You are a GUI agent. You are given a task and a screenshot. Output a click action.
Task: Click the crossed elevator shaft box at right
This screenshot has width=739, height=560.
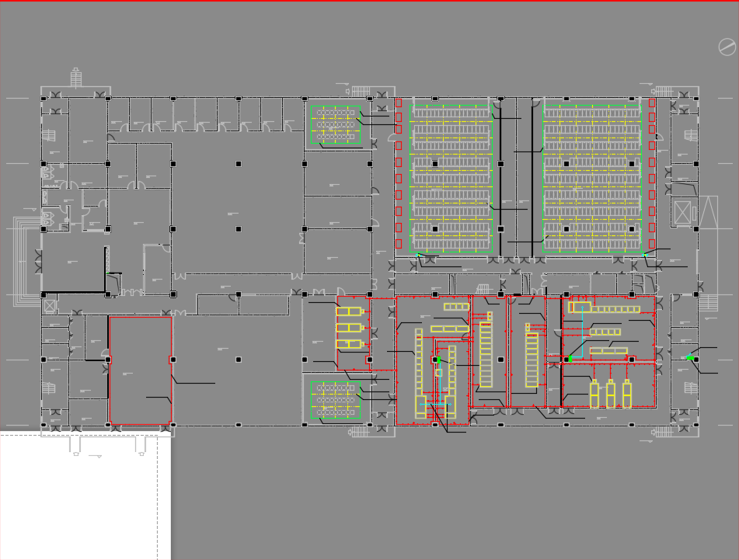682,212
